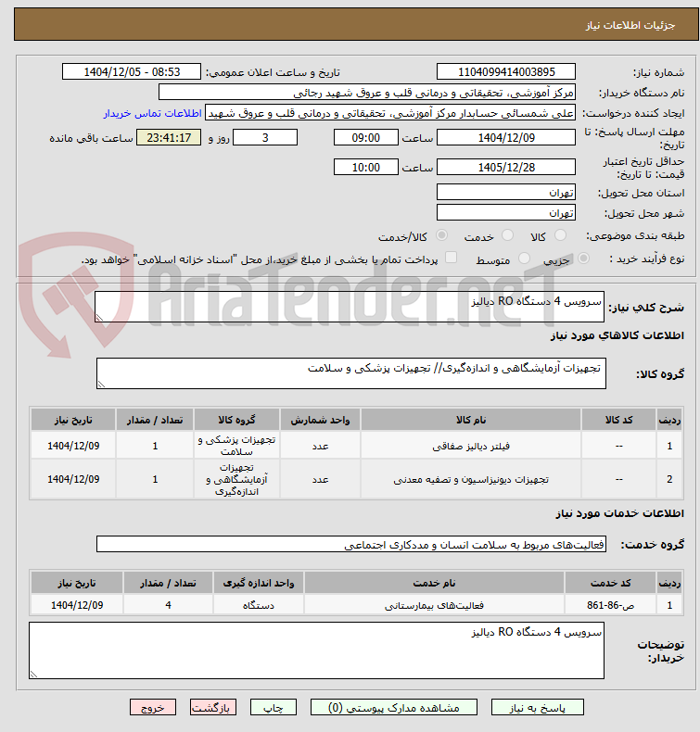The height and width of the screenshot is (732, 700).
Task: Click the اطلاعات خدمات مورد نیاز heading
Action: 619,512
